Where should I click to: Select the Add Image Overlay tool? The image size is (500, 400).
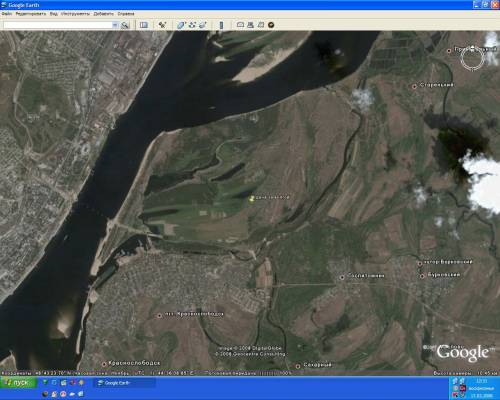tap(203, 25)
